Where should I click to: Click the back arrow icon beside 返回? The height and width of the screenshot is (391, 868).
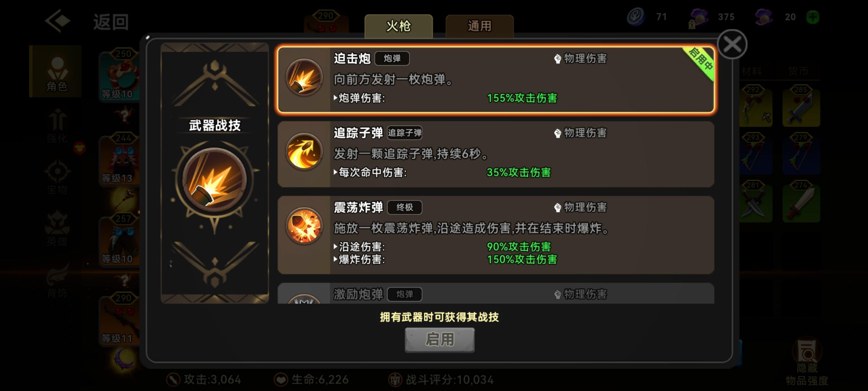tap(58, 21)
